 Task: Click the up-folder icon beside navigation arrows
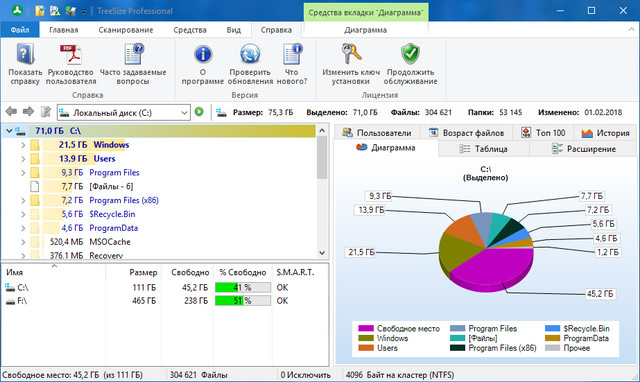[46, 111]
